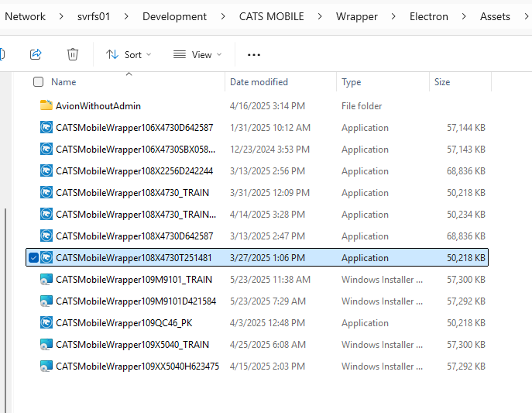Screen dimensions: 532x413
Task: Go to the Wrapper breadcrumb segment
Action: (356, 16)
